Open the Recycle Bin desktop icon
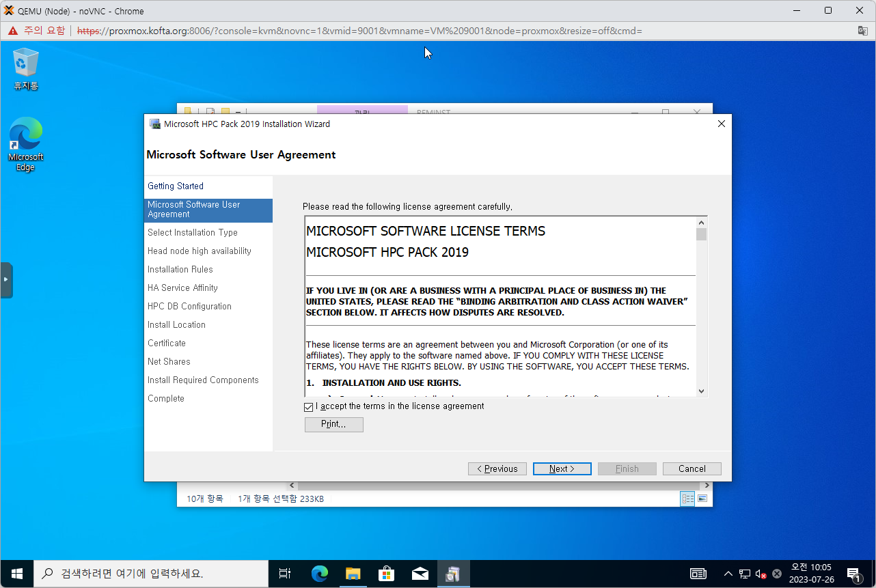The image size is (876, 588). tap(26, 69)
